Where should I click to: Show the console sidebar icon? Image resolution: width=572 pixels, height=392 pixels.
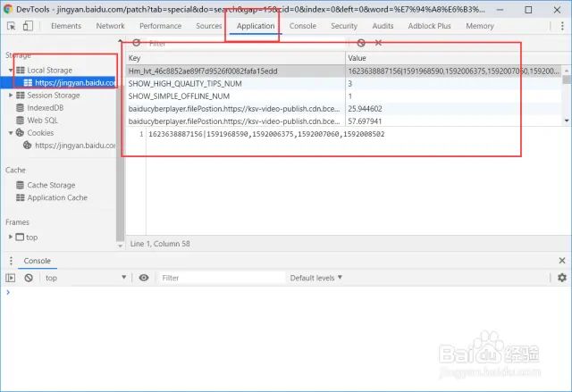(11, 278)
